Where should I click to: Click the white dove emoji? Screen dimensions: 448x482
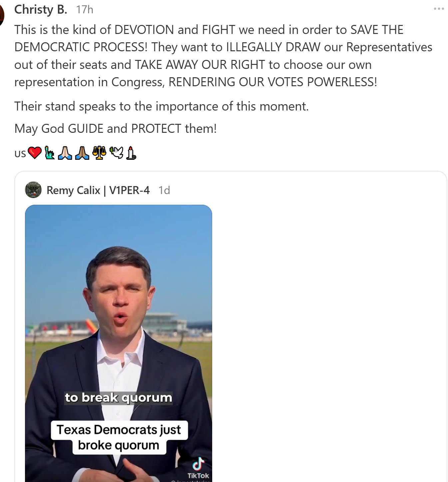tap(116, 153)
